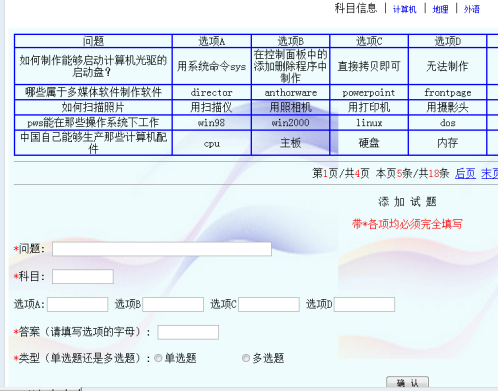The width and height of the screenshot is (499, 391).
Task: Focus the 问题 text input field
Action: point(162,249)
